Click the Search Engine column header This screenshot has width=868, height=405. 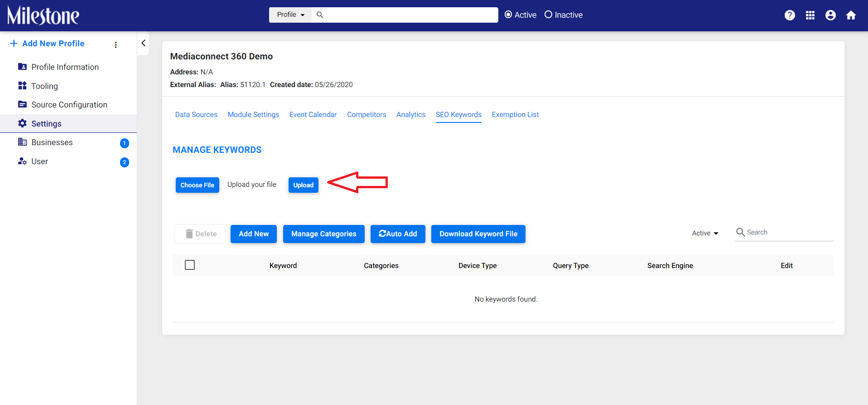click(x=670, y=266)
